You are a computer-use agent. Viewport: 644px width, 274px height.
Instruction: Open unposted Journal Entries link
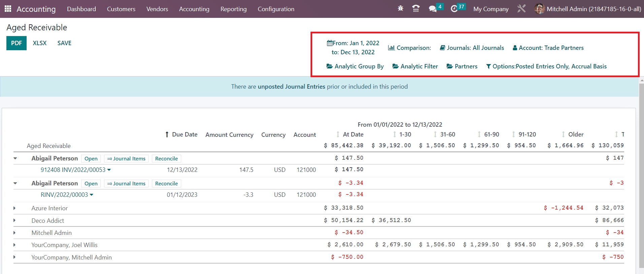[291, 87]
